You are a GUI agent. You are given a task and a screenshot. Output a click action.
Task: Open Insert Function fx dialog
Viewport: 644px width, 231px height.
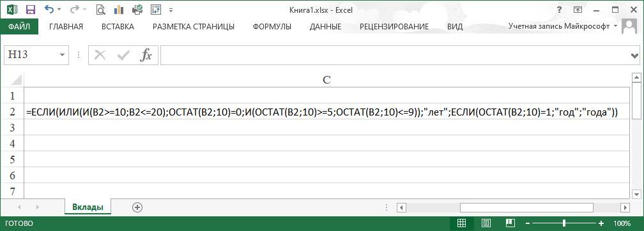click(x=146, y=55)
